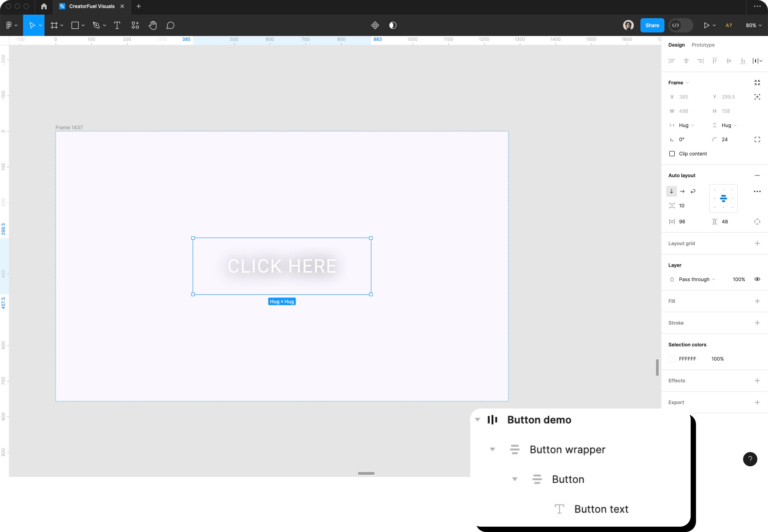Open the Comment tool
Screen dimensions: 768x532
point(170,25)
